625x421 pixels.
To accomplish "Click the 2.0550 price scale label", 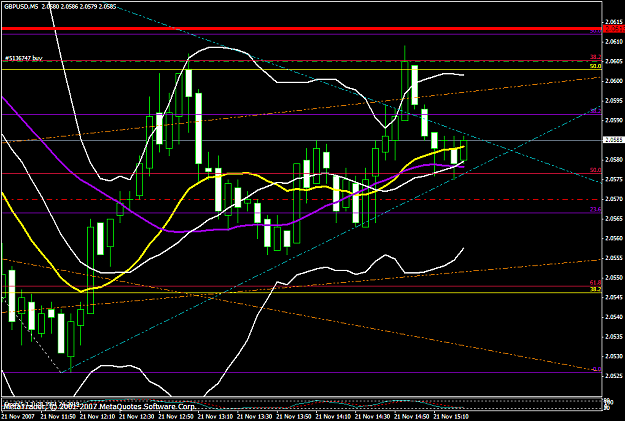I will click(613, 277).
